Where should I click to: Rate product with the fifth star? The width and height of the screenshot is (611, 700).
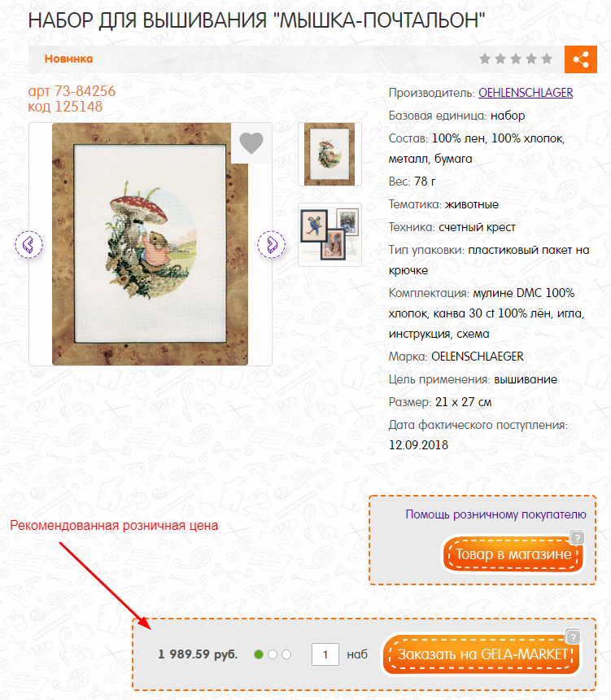click(547, 59)
